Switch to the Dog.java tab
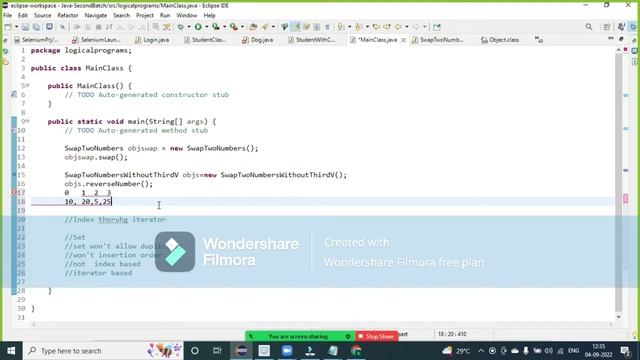This screenshot has height=360, width=640. (x=258, y=40)
